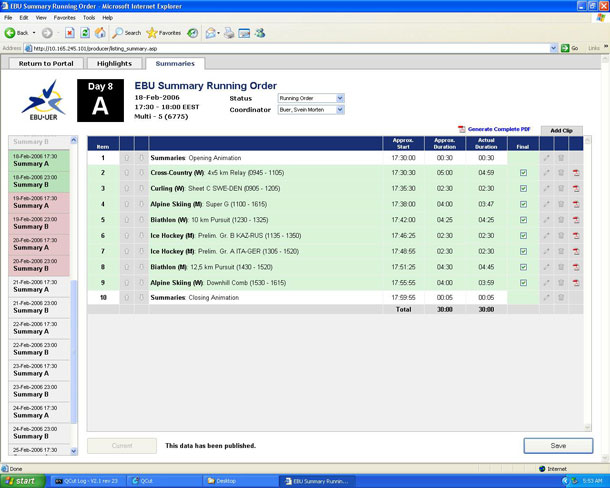Click the summary list scroll-up arrow
This screenshot has width=610, height=488.
point(74,140)
